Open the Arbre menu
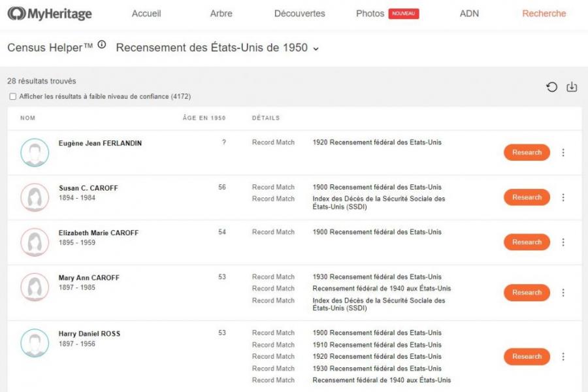The width and height of the screenshot is (588, 392). pos(221,14)
